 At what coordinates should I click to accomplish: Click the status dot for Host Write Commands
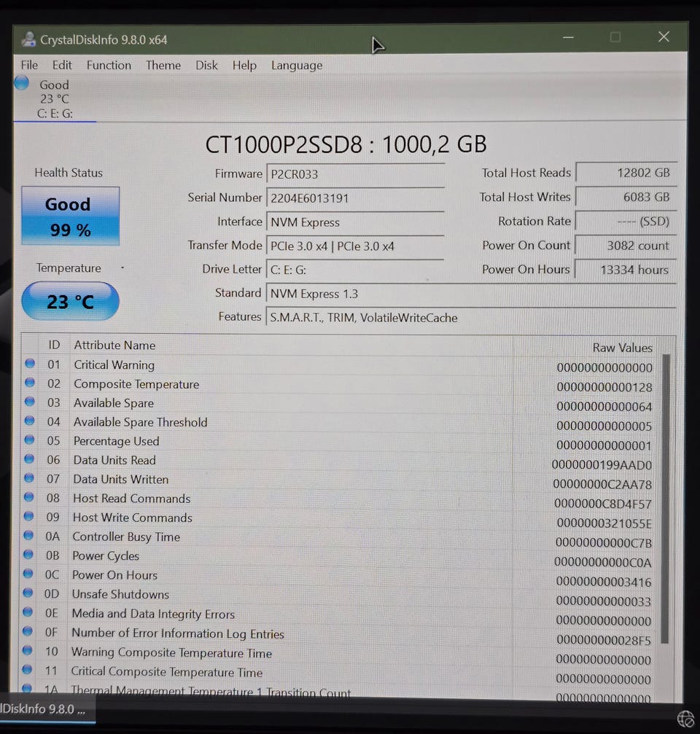coord(28,516)
